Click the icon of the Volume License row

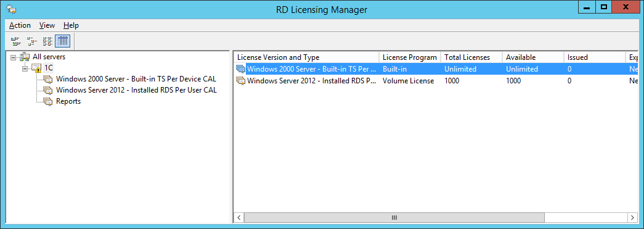pos(241,81)
